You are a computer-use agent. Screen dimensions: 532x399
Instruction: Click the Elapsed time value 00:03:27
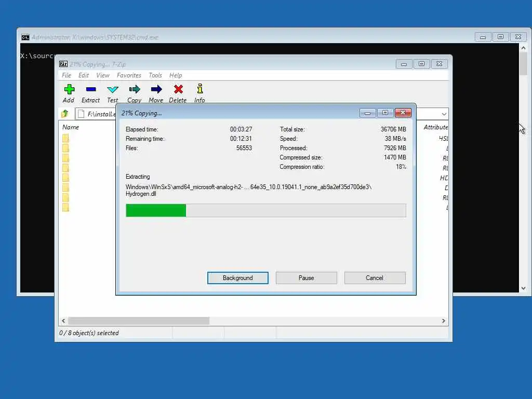coord(241,129)
